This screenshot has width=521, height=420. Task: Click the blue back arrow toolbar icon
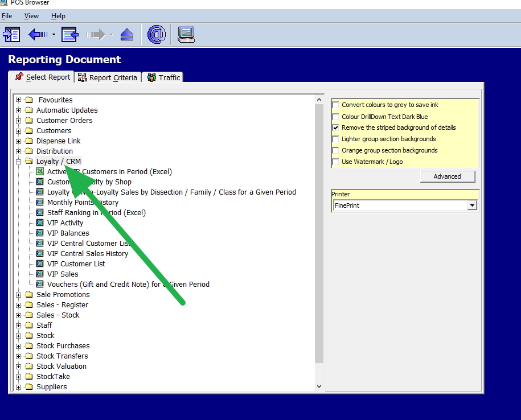pos(38,34)
